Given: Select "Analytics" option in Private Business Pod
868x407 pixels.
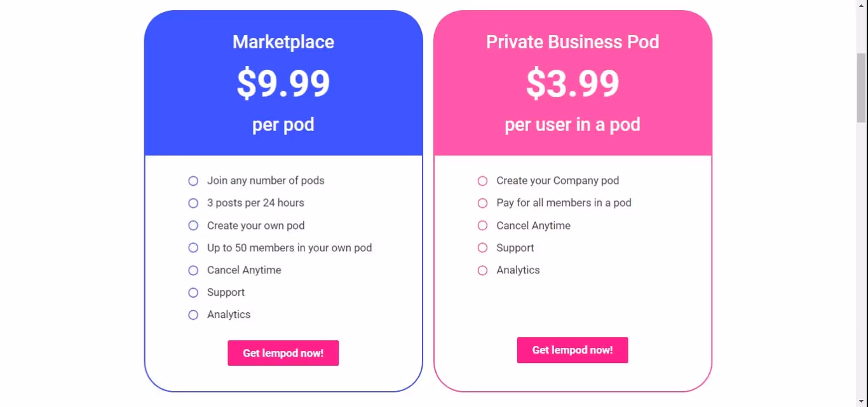Looking at the screenshot, I should (x=482, y=270).
